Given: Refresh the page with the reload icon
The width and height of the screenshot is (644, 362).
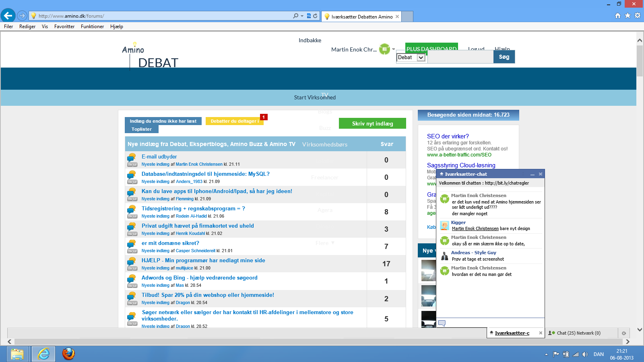Looking at the screenshot, I should (x=315, y=16).
